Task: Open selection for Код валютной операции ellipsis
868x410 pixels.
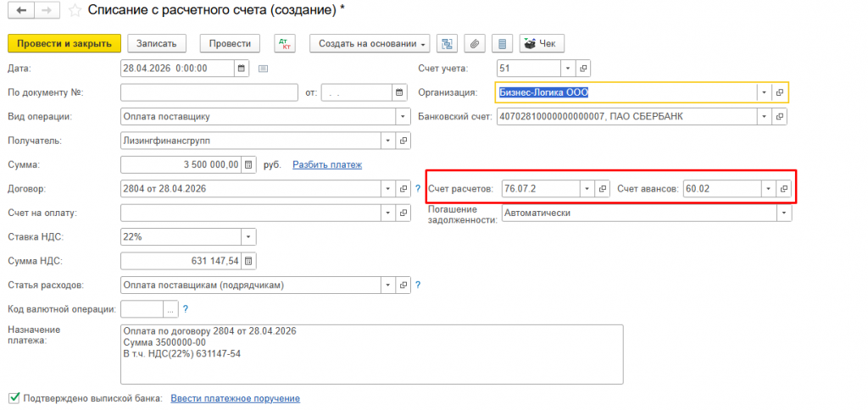Action: click(170, 308)
